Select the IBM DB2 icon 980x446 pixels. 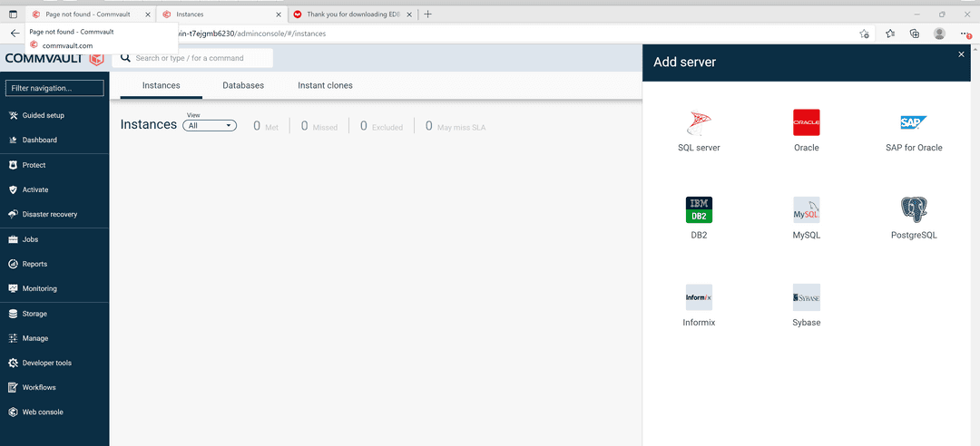point(699,209)
